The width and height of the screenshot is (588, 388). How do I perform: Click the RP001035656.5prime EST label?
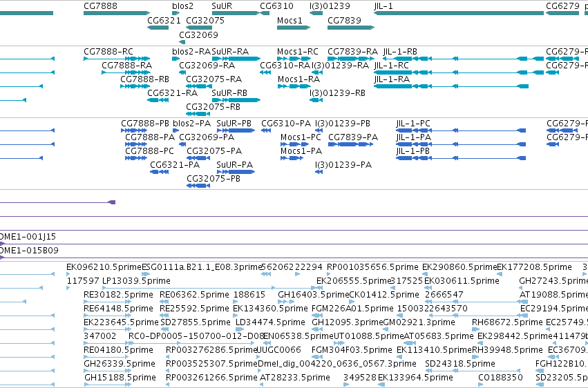(x=372, y=267)
